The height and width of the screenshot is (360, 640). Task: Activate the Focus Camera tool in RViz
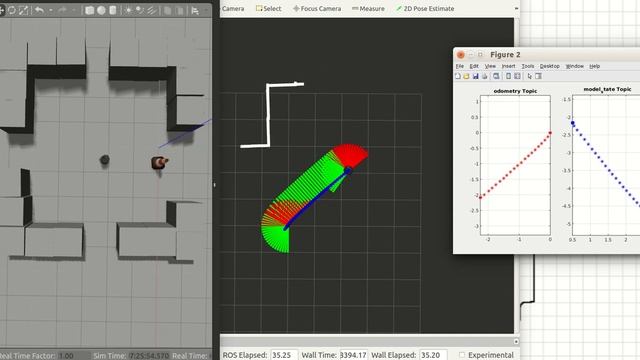click(317, 8)
